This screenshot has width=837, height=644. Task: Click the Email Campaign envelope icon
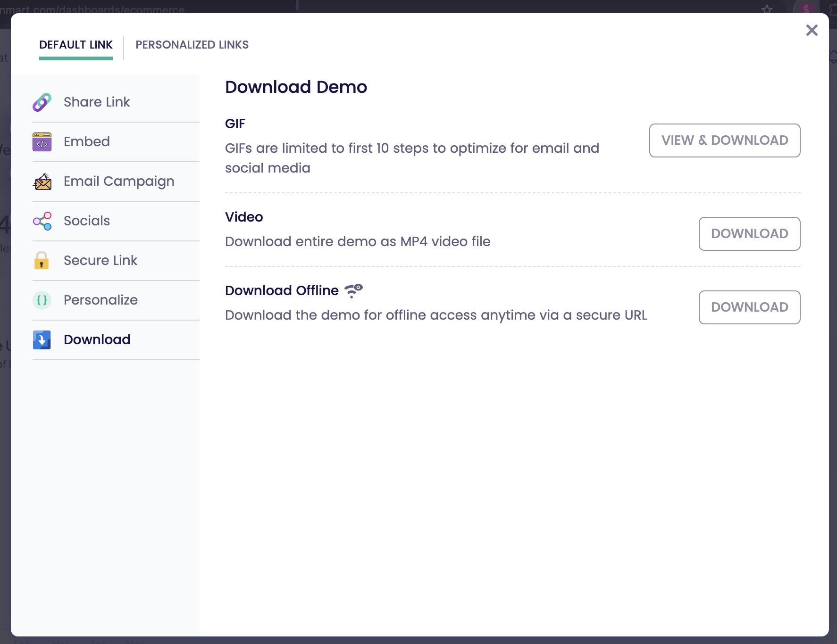click(42, 182)
